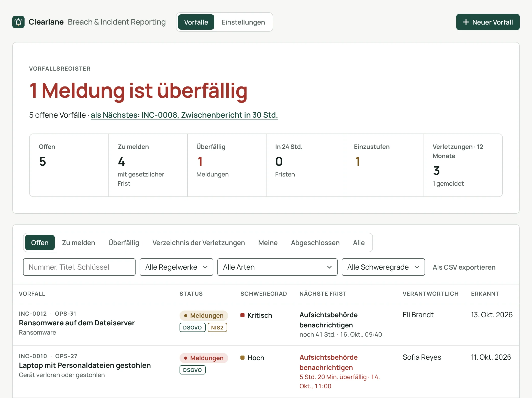Open the Alle Arten dropdown
The height and width of the screenshot is (398, 532).
pos(277,267)
